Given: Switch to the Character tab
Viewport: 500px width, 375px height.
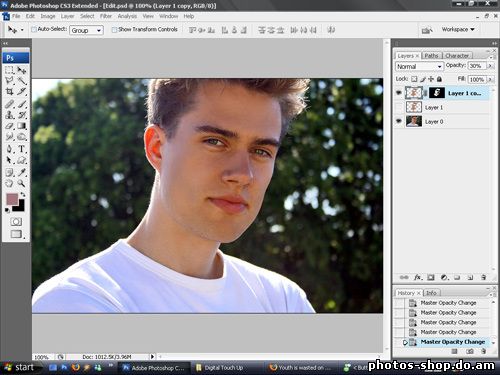Looking at the screenshot, I should point(457,55).
